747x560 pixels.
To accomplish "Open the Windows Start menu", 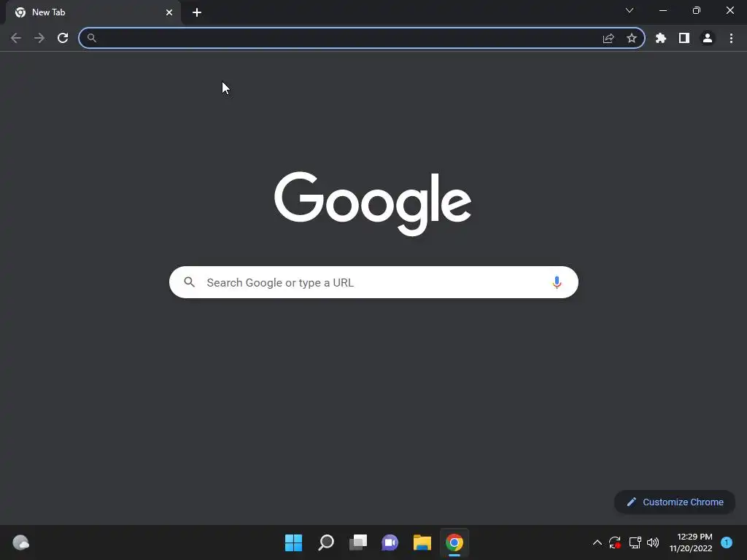I will pyautogui.click(x=293, y=542).
